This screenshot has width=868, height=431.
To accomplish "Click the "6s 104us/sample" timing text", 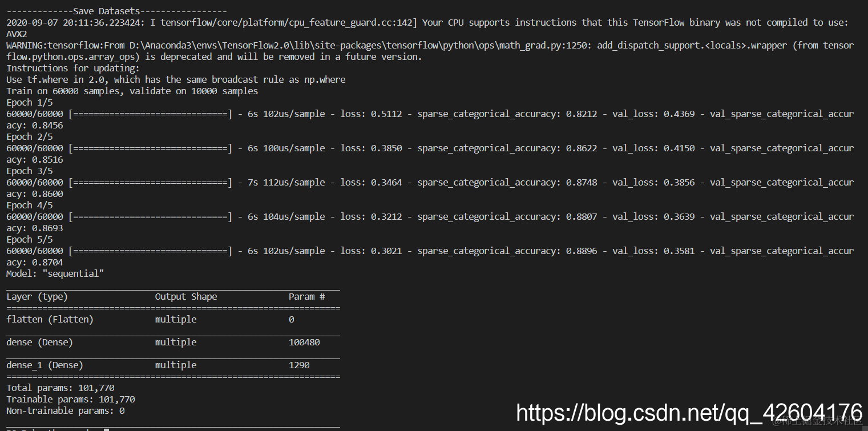I will pos(286,217).
